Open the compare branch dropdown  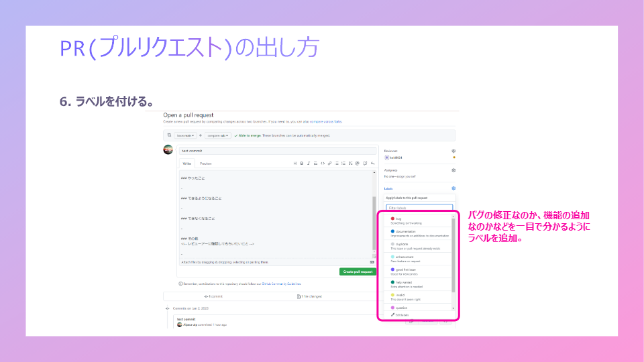pyautogui.click(x=217, y=135)
